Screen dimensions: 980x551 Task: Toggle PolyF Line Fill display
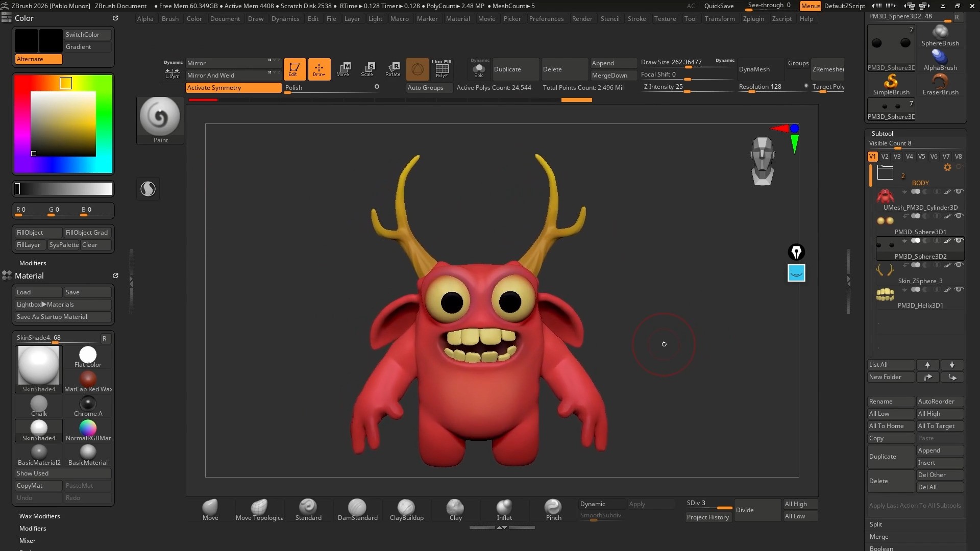[442, 69]
